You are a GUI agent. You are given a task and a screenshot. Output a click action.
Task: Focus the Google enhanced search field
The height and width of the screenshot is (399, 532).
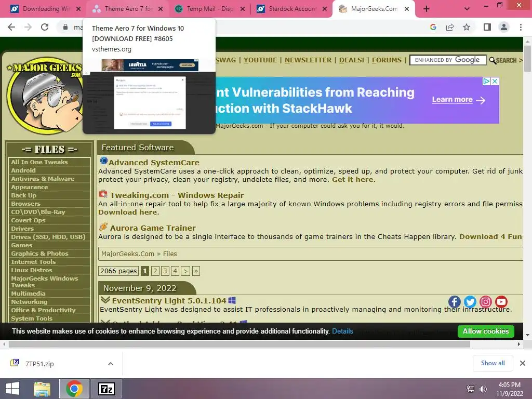pyautogui.click(x=448, y=60)
